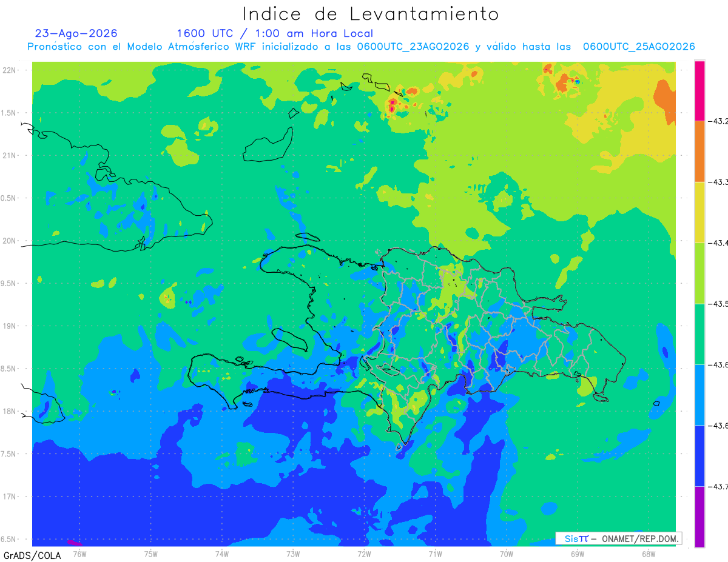728x562 pixels.
Task: Click the '17N' latitude label
Action: [10, 497]
